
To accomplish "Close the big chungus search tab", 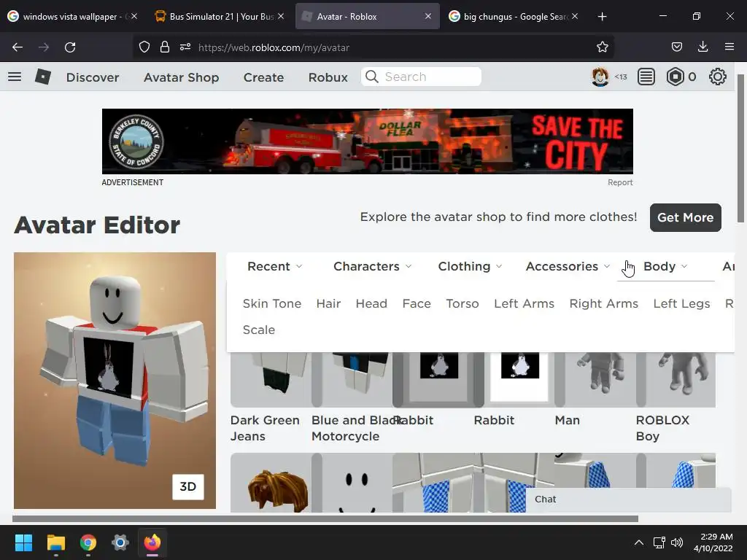I will click(x=575, y=16).
